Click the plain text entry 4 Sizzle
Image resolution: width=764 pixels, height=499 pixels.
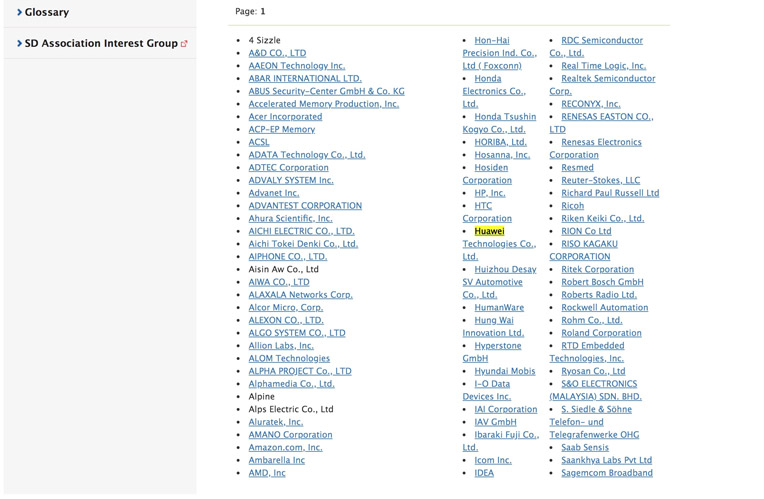(x=265, y=40)
